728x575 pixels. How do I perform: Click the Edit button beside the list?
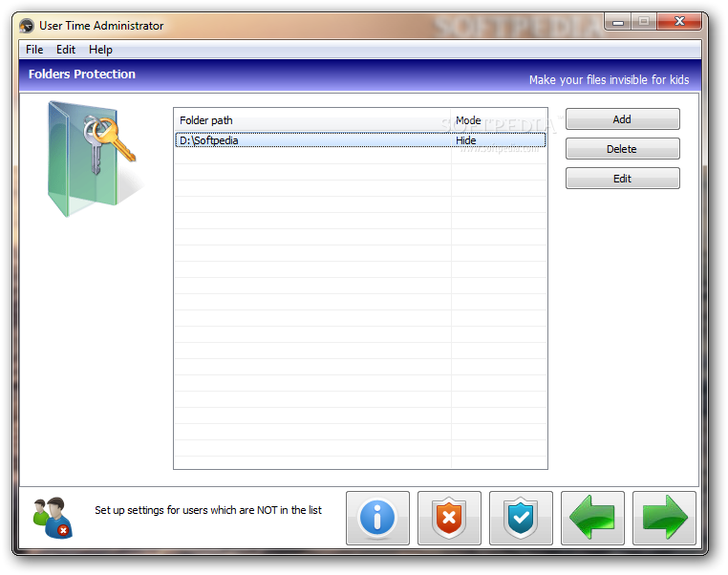[x=622, y=179]
